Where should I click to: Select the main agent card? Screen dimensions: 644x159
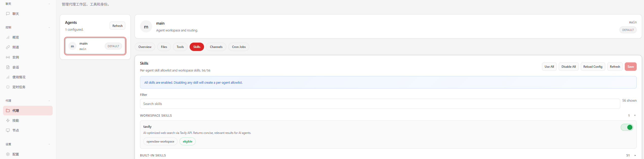coord(95,46)
